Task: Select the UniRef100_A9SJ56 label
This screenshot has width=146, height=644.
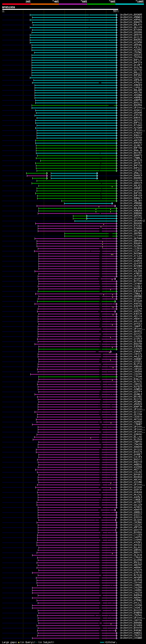Action: click(131, 93)
